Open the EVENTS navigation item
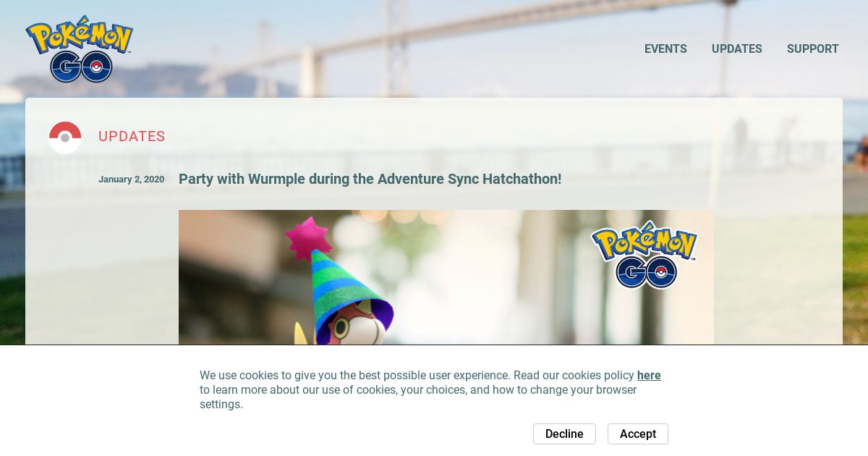 (665, 49)
